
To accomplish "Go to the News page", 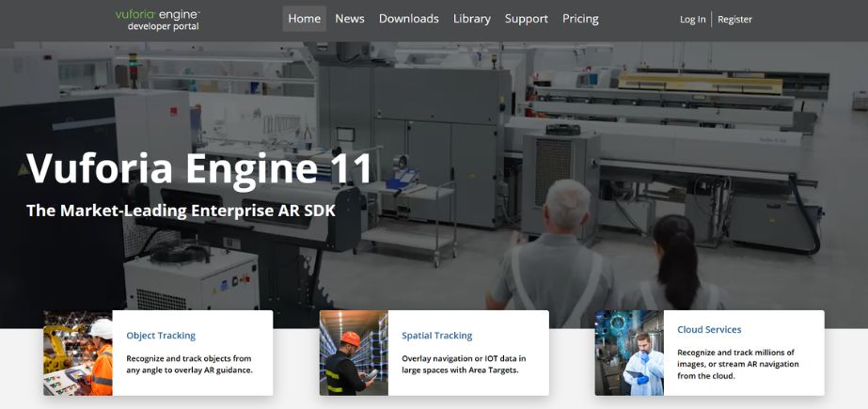I will [349, 19].
